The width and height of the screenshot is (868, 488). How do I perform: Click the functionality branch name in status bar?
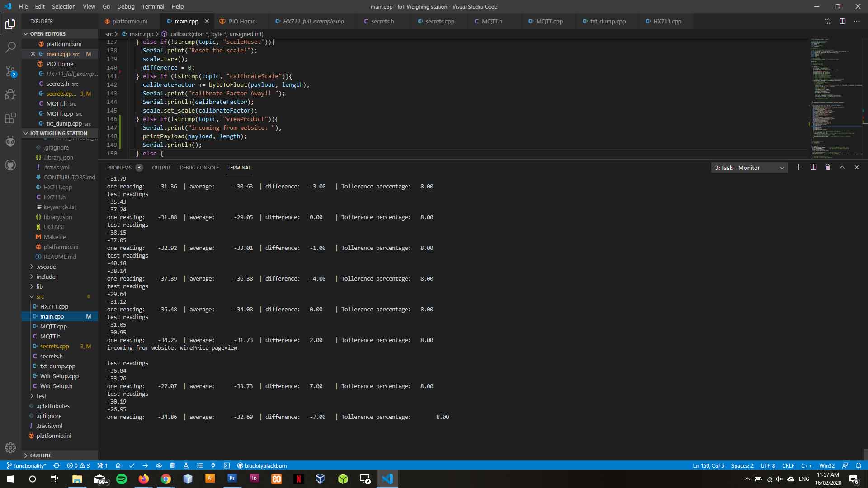coord(29,465)
